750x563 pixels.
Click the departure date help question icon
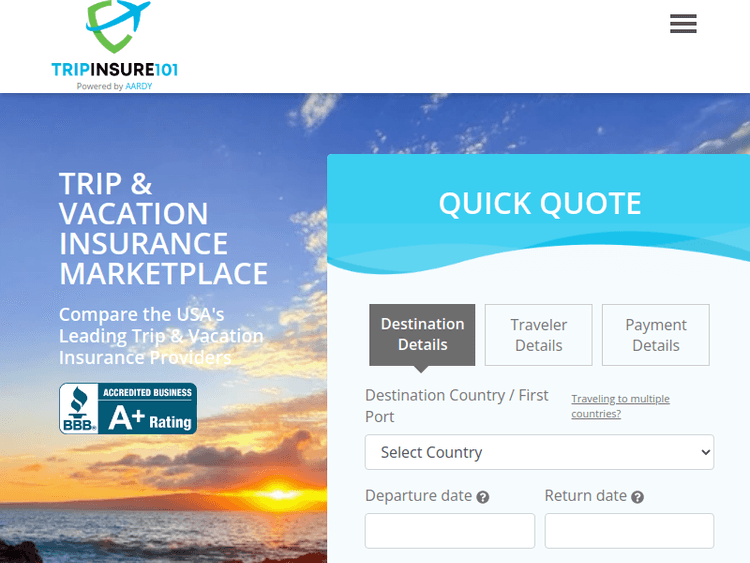click(x=483, y=497)
